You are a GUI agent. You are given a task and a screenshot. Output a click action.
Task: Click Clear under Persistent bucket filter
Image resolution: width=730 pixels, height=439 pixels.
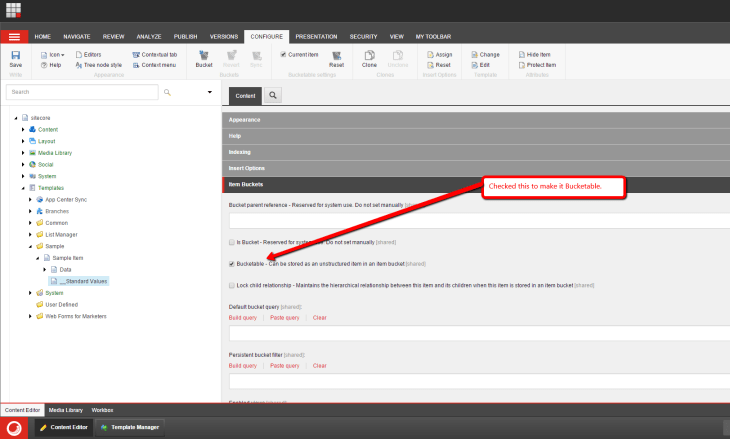tap(319, 366)
